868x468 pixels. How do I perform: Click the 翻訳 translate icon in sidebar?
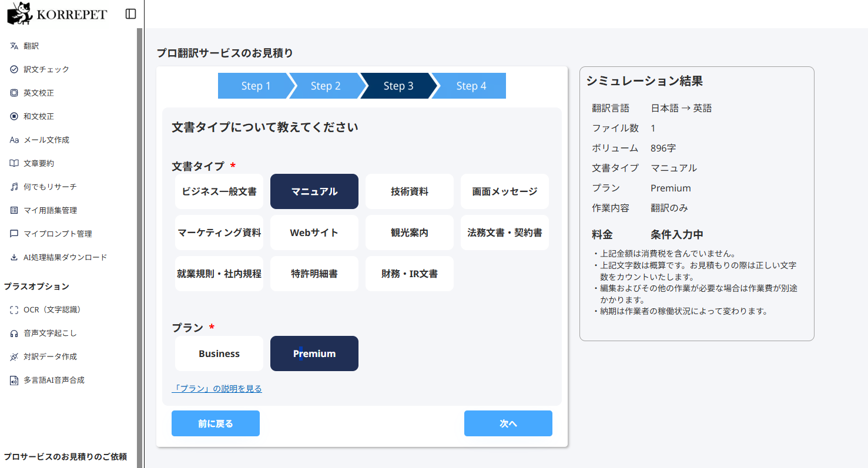14,46
